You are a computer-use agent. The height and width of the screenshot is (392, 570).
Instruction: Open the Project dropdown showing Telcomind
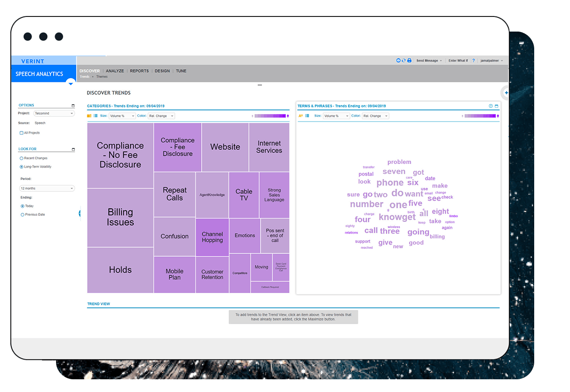point(54,114)
